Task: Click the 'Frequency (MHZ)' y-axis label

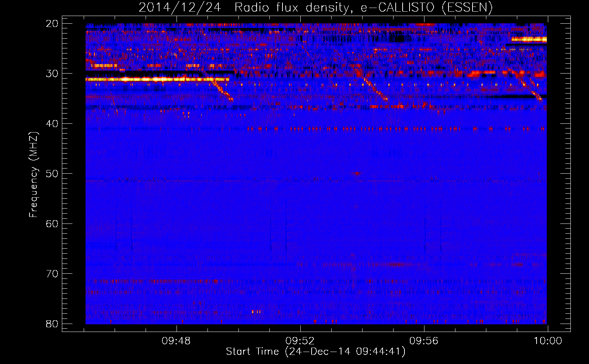Action: (33, 175)
